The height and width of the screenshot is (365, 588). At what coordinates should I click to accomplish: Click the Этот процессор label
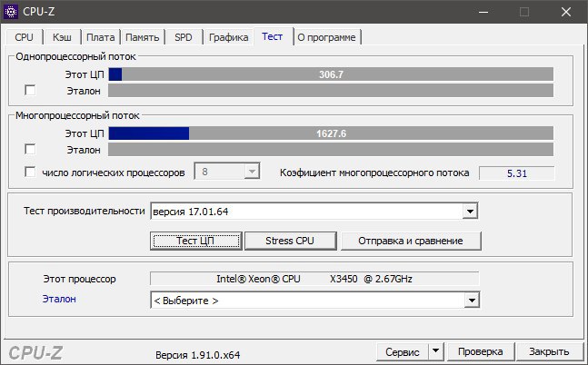point(79,279)
